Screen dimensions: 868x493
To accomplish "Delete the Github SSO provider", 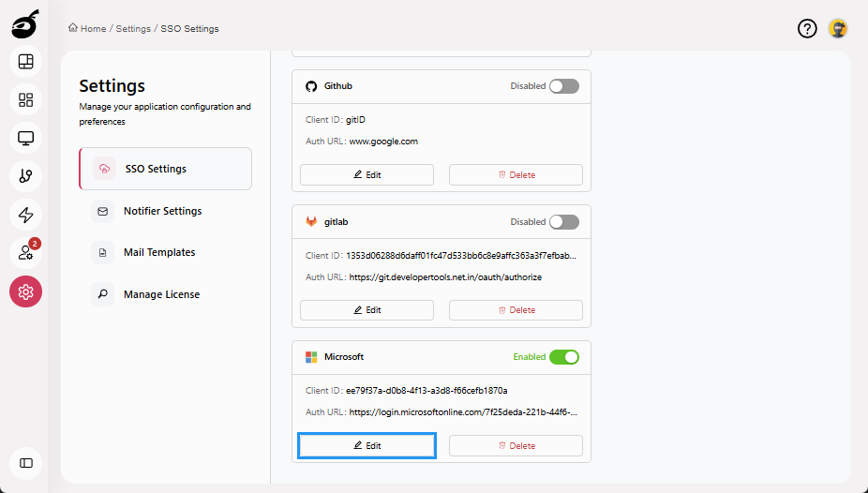I will [516, 175].
